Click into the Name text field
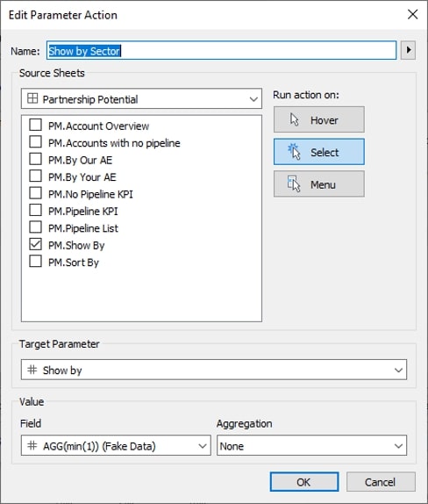 (222, 50)
